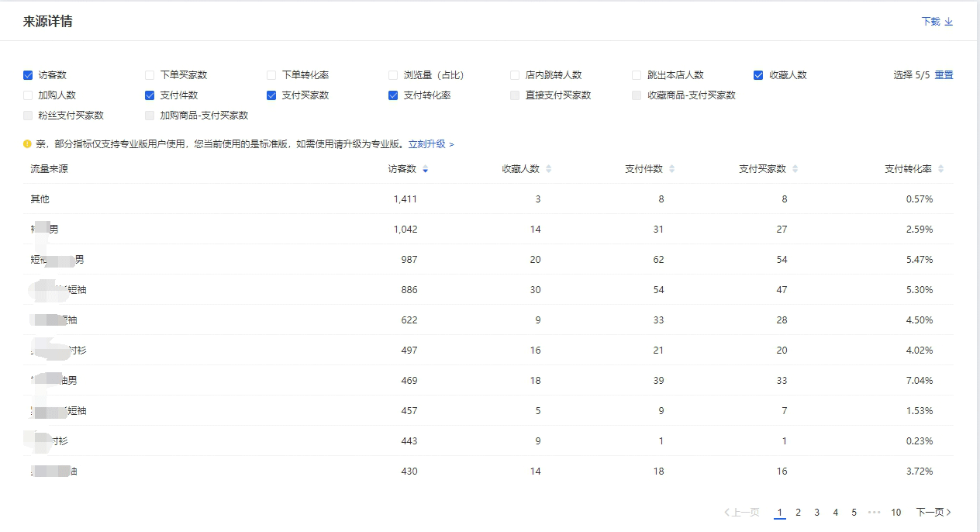Uncheck the 访客数 checkbox
The image size is (980, 532).
pyautogui.click(x=28, y=75)
